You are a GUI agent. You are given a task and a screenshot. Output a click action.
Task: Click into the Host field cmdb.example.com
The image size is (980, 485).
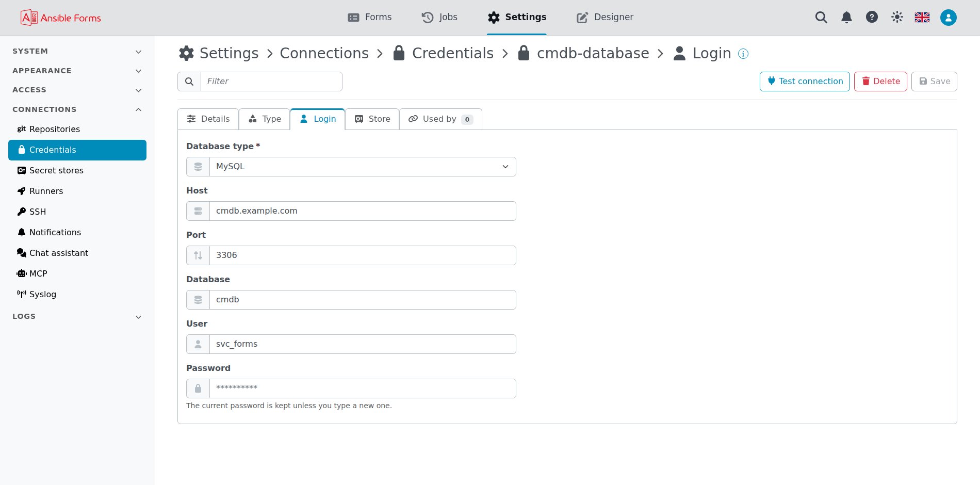click(x=363, y=211)
